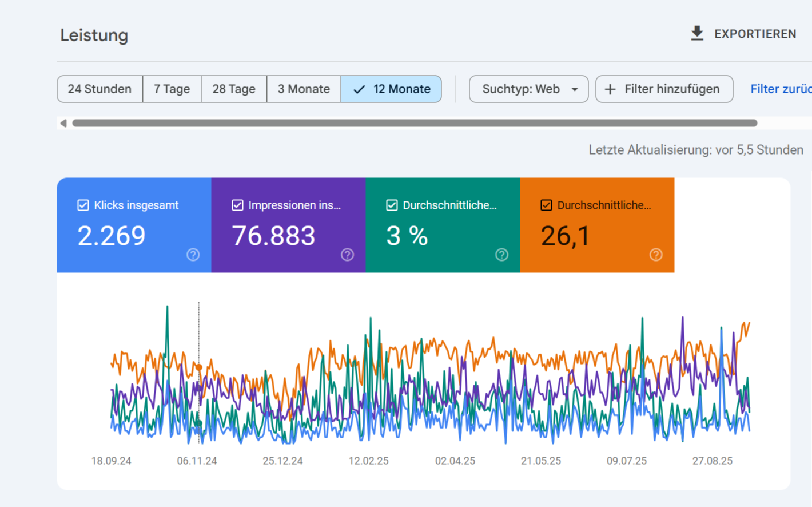
Task: Click the plus icon in Filter hinzufügen
Action: pyautogui.click(x=610, y=89)
